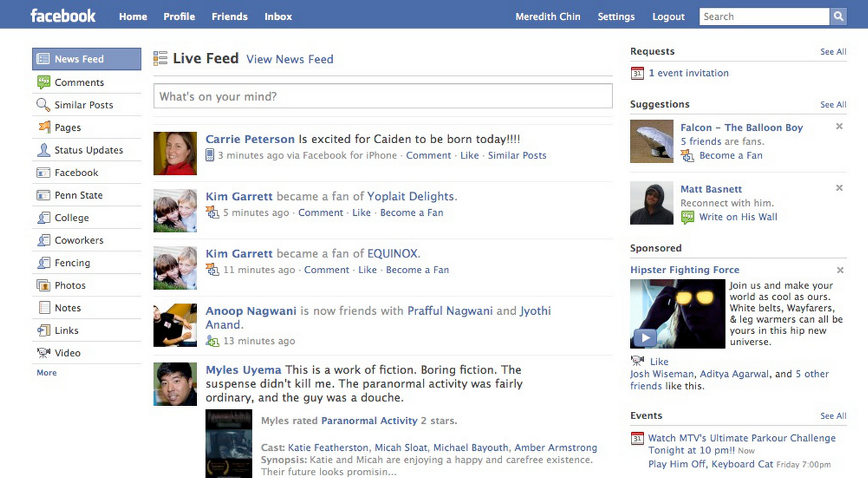
Task: Open Meredith Chin's profile from header
Action: click(x=548, y=16)
